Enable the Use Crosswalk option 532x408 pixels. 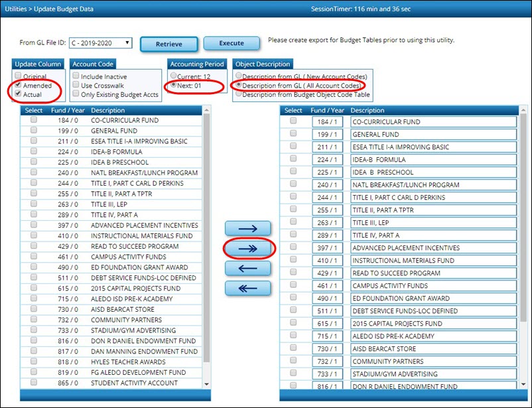click(76, 86)
